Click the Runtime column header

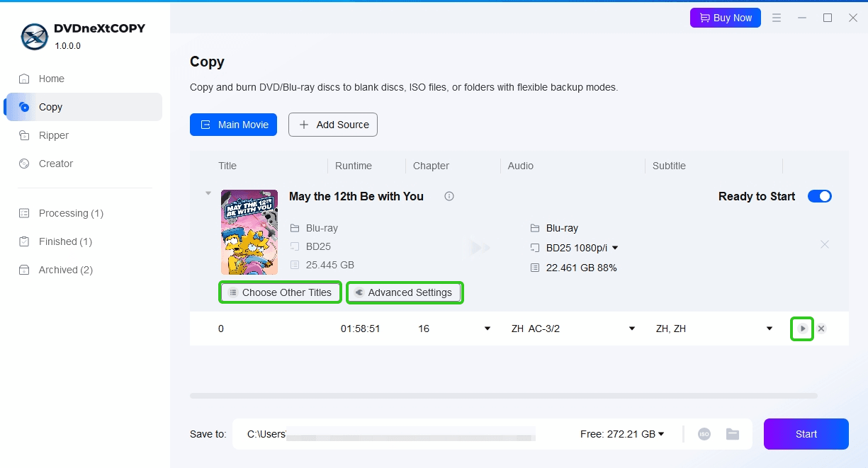[354, 166]
